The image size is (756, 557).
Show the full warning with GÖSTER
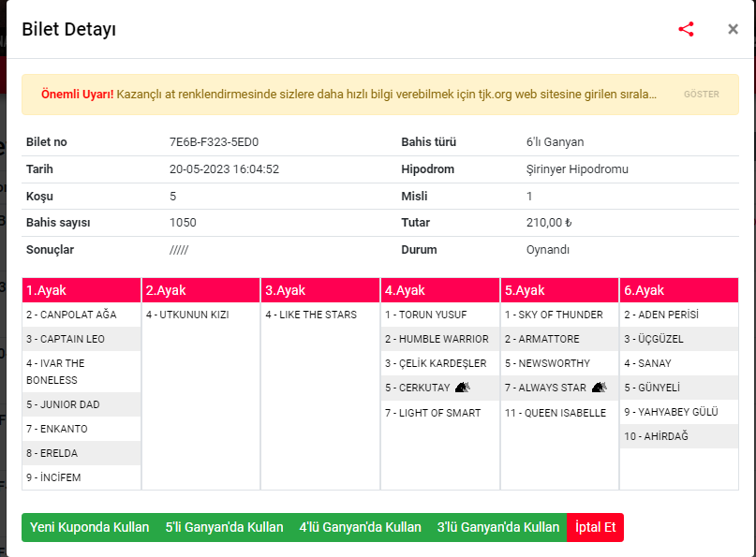click(701, 95)
